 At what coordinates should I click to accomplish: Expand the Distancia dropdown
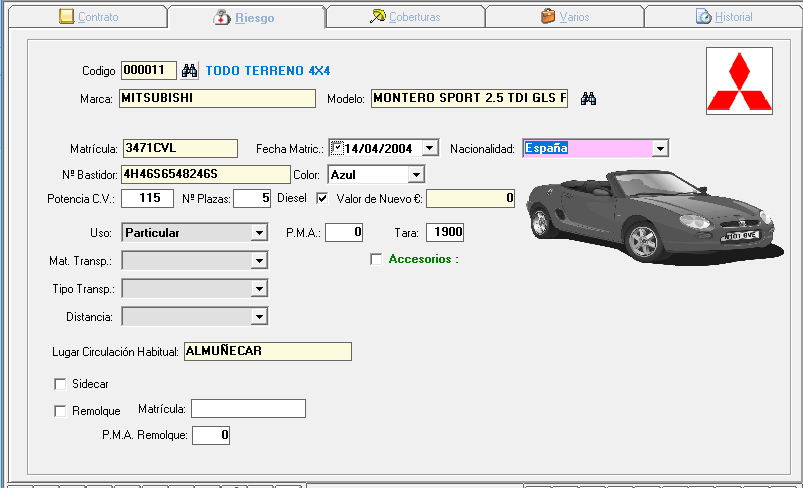(259, 317)
